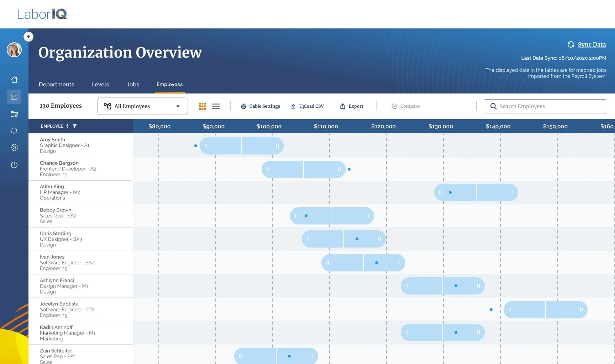
Task: Expand sidebar with the plus button
Action: (x=28, y=37)
